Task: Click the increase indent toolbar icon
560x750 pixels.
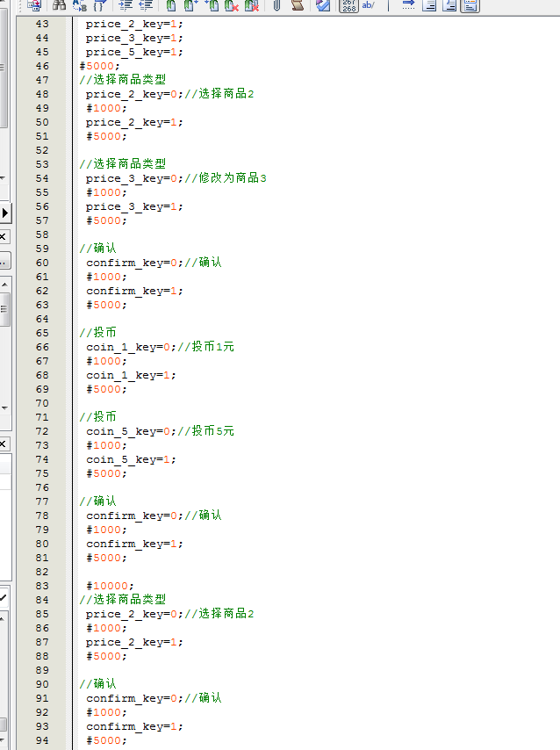Action: click(x=126, y=5)
